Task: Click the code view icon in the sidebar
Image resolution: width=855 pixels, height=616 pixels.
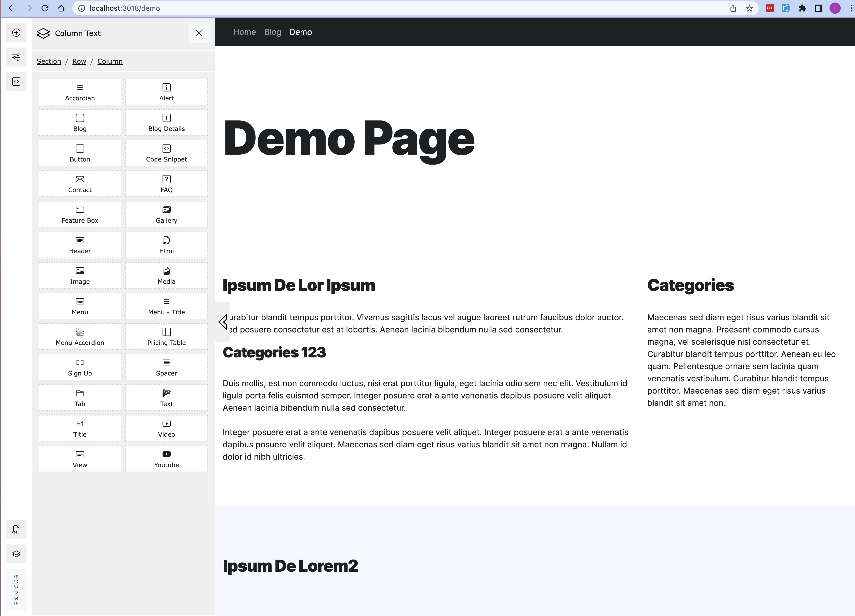Action: [16, 82]
